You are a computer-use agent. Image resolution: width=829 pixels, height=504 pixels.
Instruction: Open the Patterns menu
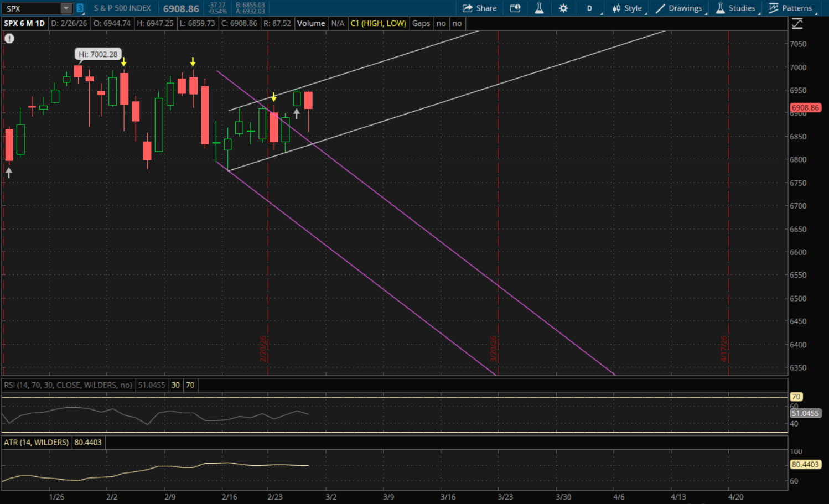[791, 8]
